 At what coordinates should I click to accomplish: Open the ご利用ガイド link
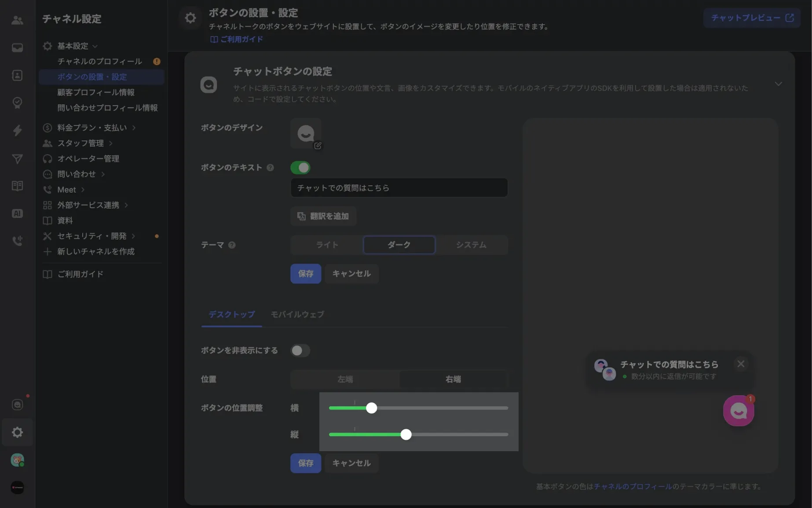tap(236, 39)
